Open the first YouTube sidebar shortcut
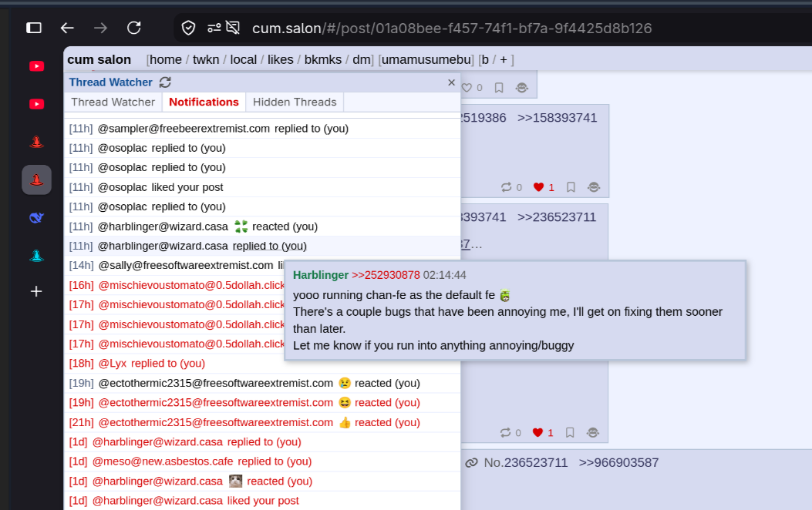Screen dimensions: 812x510 click(36, 65)
